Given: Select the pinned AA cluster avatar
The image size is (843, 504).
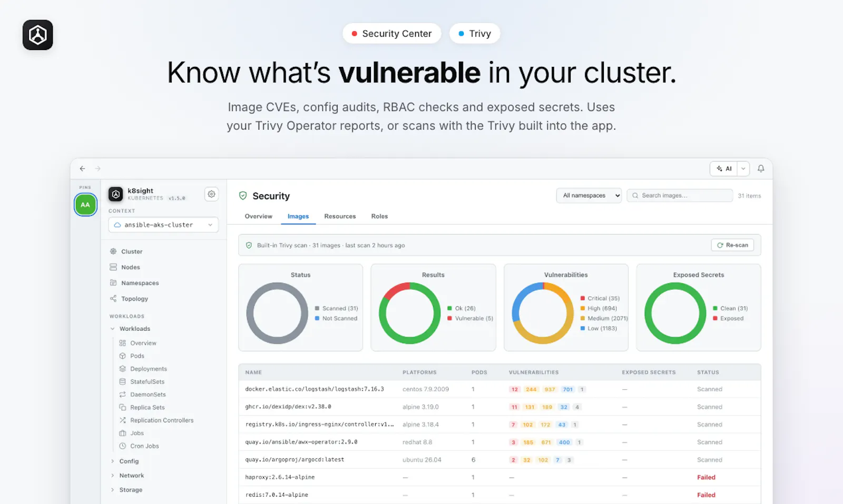Looking at the screenshot, I should pos(85,205).
